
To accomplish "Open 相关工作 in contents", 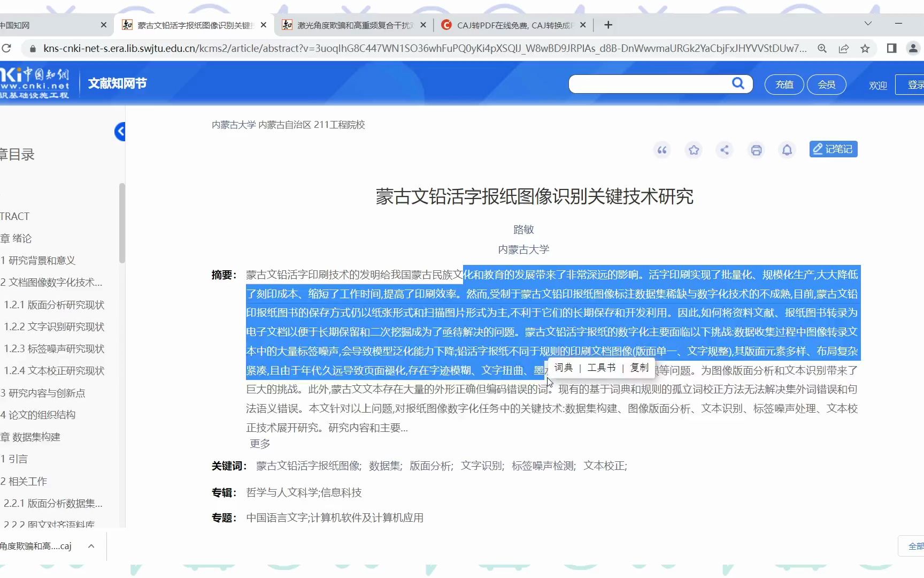I will (24, 482).
